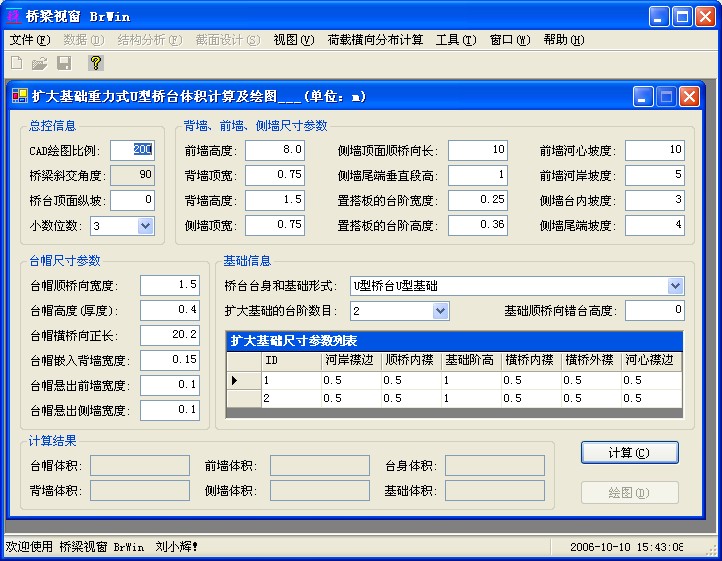Click the Save disk toolbar icon
722x561 pixels.
click(x=64, y=63)
